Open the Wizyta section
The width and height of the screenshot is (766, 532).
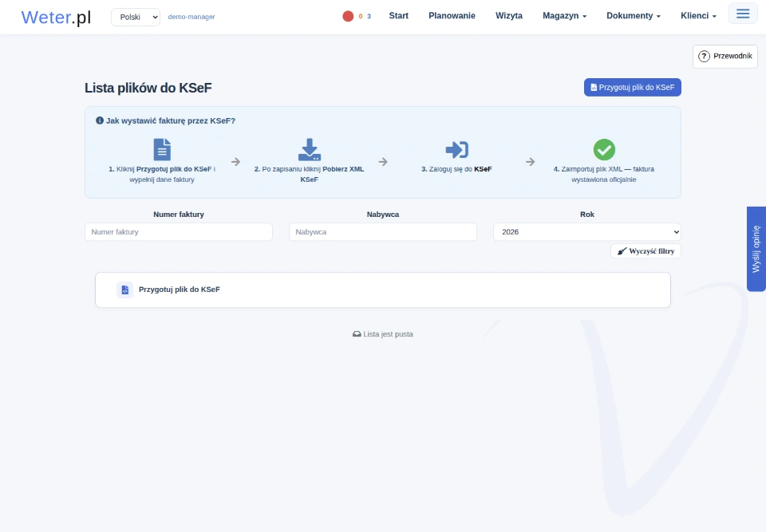click(x=509, y=16)
